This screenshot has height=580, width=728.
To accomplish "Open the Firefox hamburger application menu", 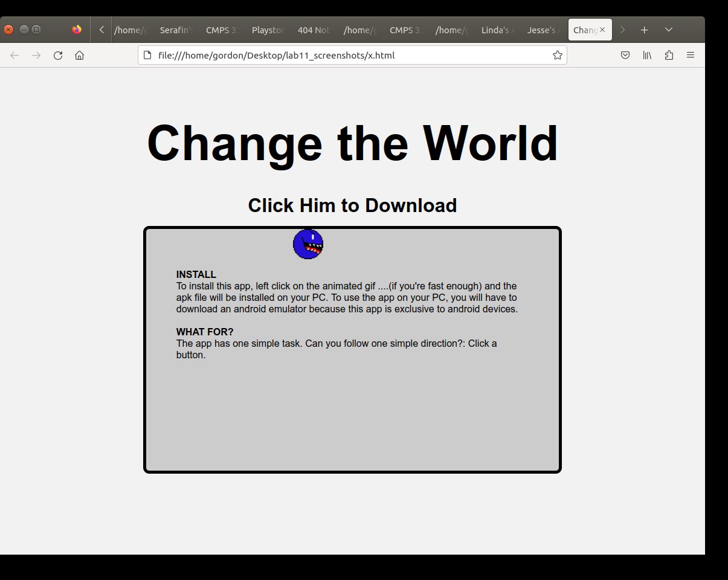I will [x=691, y=56].
